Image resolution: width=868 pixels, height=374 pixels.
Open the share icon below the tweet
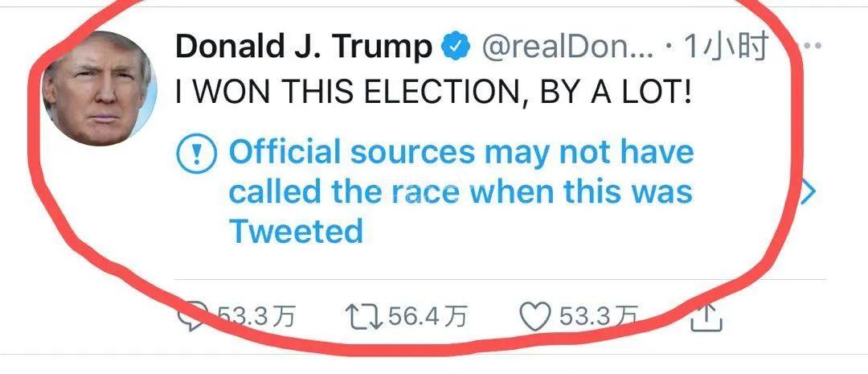click(x=706, y=319)
